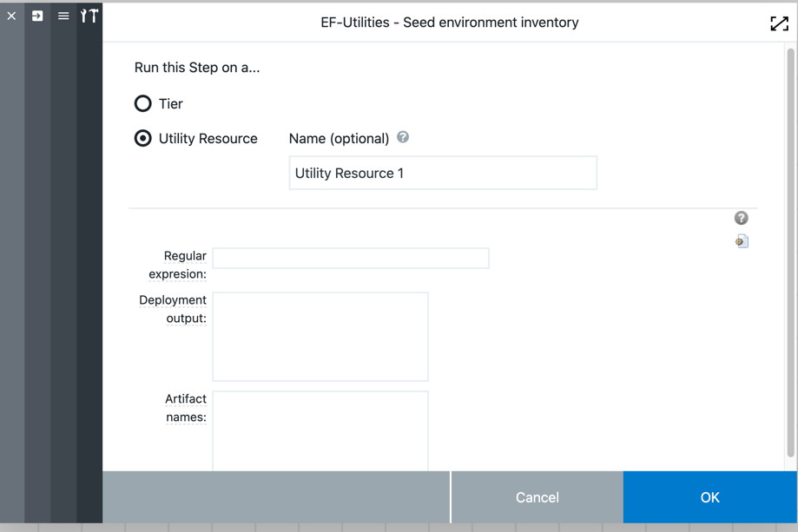Open the wrench-and-hammer tools icon in sidebar
The height and width of the screenshot is (532, 798).
(x=89, y=15)
